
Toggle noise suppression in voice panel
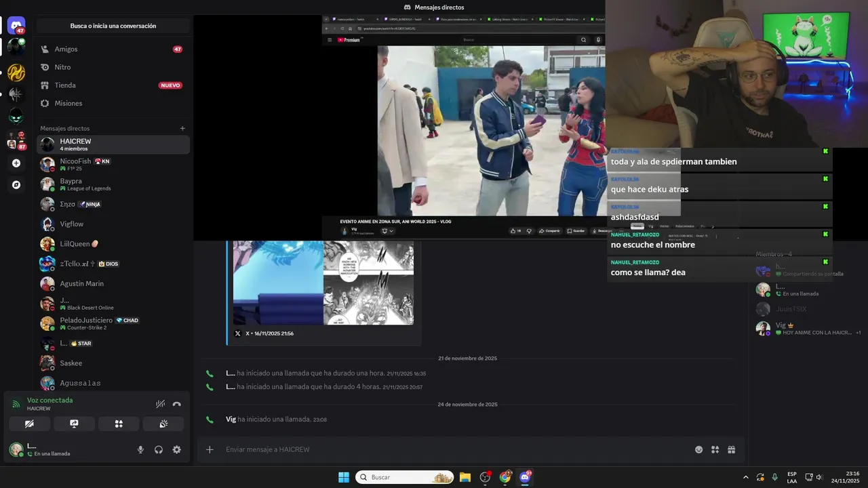[160, 404]
